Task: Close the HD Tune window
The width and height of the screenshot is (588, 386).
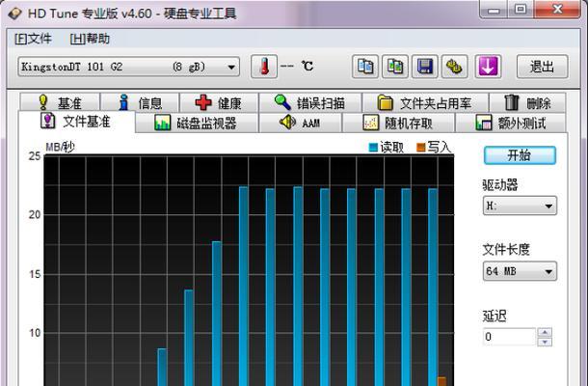Action: 557,9
